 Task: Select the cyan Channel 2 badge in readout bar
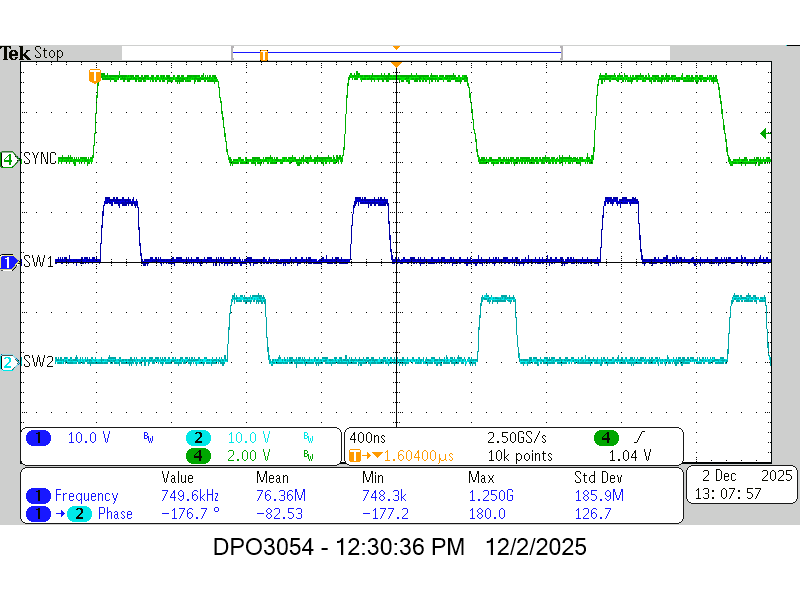[x=196, y=437]
